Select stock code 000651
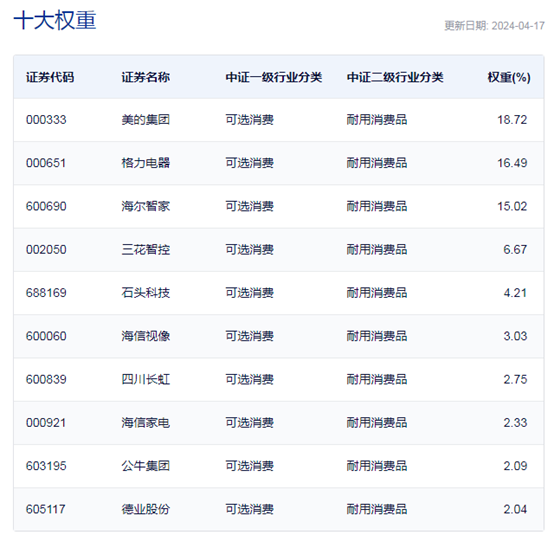Viewport: 554px width, 535px height. (46, 163)
